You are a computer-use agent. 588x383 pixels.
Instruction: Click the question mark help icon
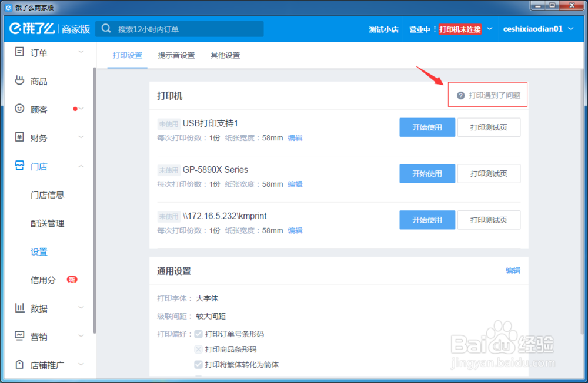(x=460, y=96)
